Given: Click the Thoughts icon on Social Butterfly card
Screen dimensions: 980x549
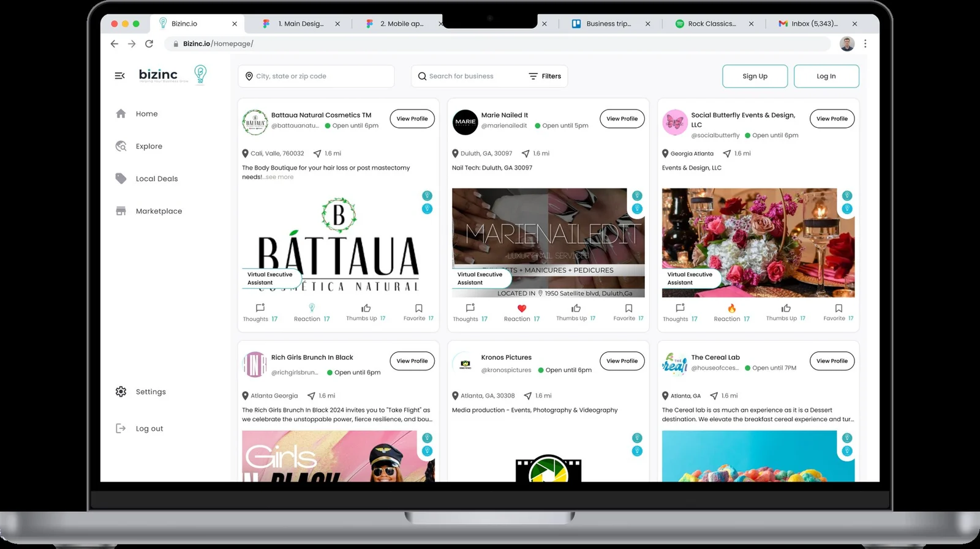Looking at the screenshot, I should (680, 308).
